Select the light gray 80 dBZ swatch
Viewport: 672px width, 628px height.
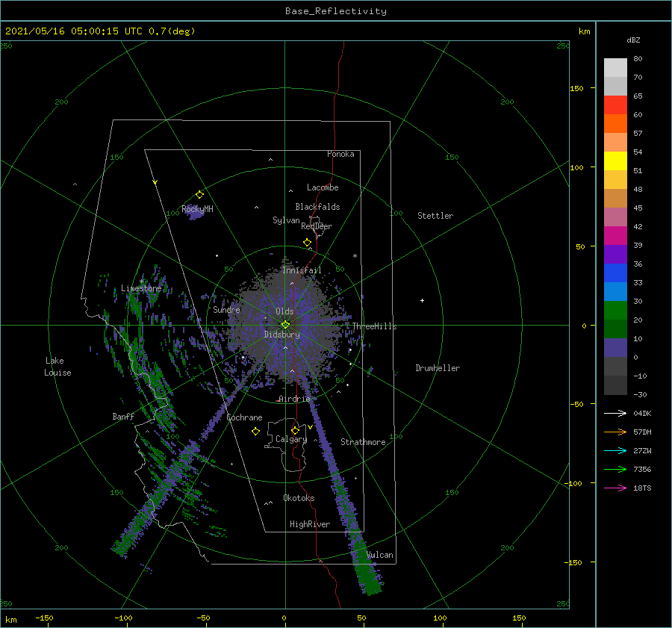615,68
